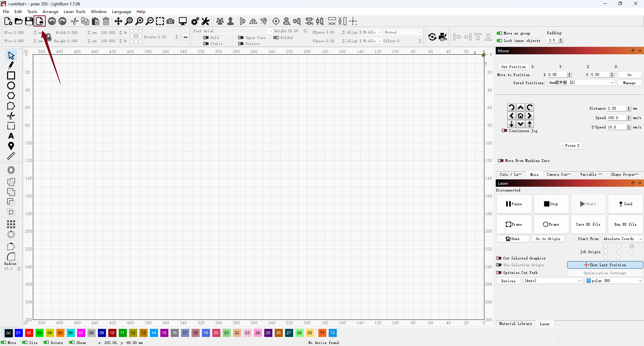
Task: Jog laser up with arrow button
Action: (x=521, y=107)
